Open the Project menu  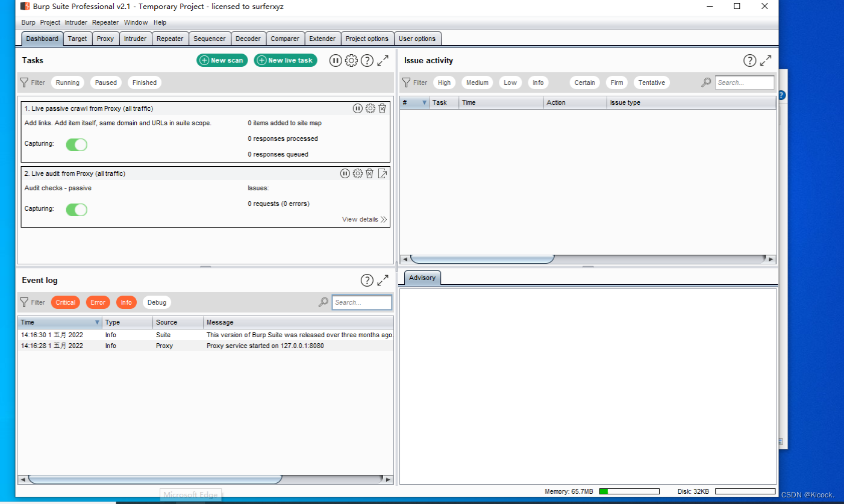[x=50, y=22]
